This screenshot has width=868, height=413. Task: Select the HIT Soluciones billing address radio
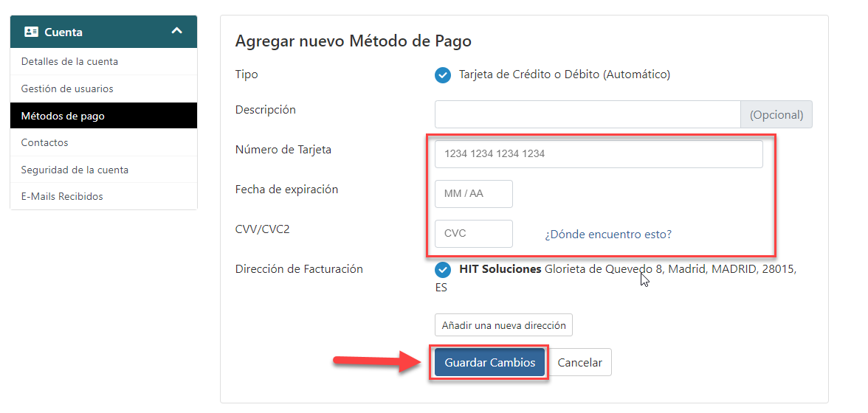click(x=443, y=270)
